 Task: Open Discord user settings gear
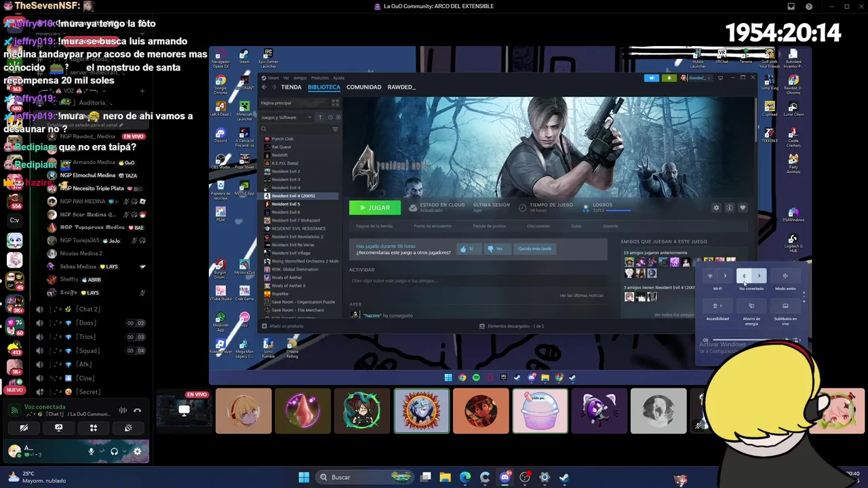(x=137, y=451)
